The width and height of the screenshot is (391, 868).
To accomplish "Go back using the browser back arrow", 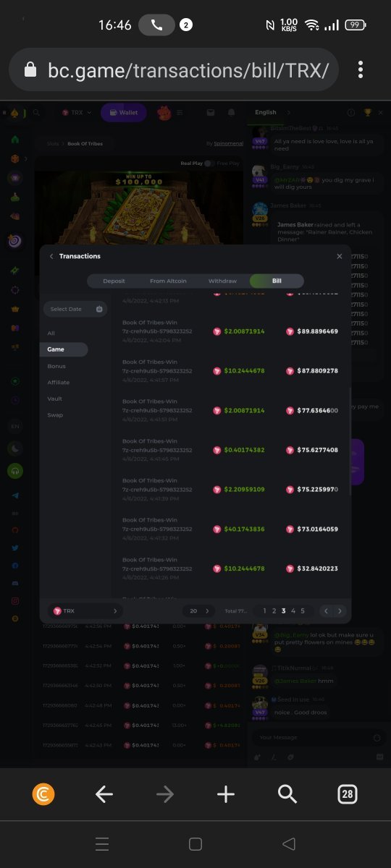I will [104, 794].
